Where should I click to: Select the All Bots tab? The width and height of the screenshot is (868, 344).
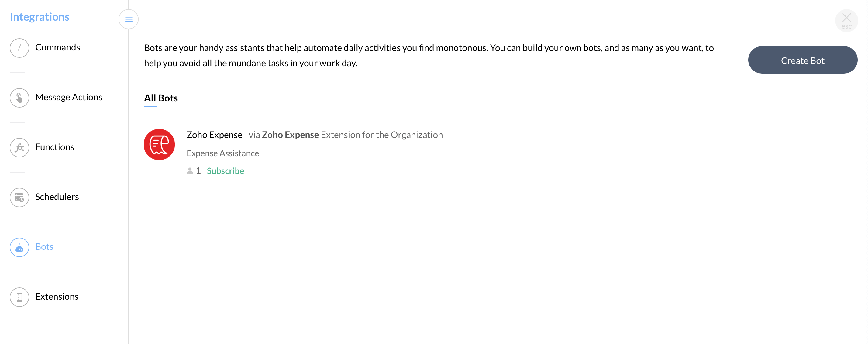160,98
